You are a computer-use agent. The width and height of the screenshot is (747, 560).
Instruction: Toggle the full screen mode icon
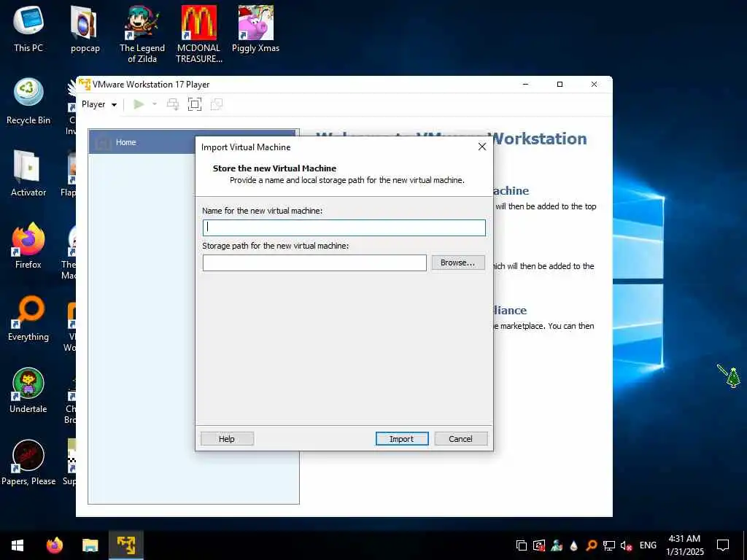pyautogui.click(x=194, y=104)
